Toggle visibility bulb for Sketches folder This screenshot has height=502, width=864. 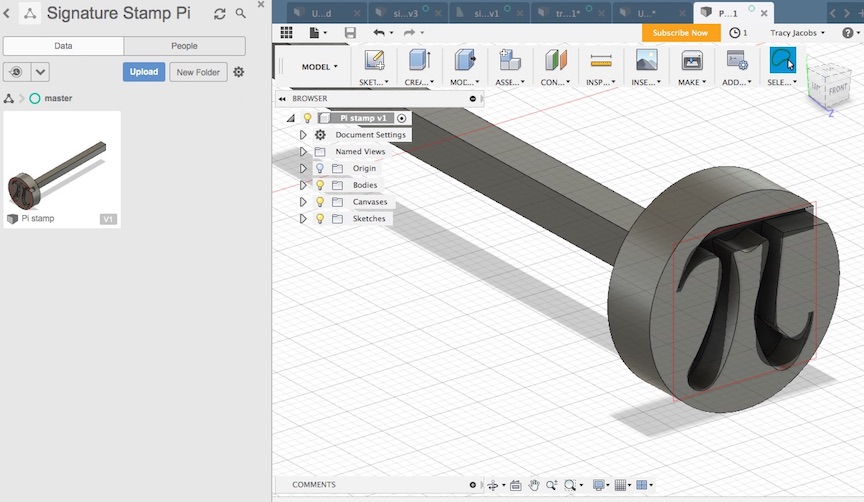click(320, 219)
